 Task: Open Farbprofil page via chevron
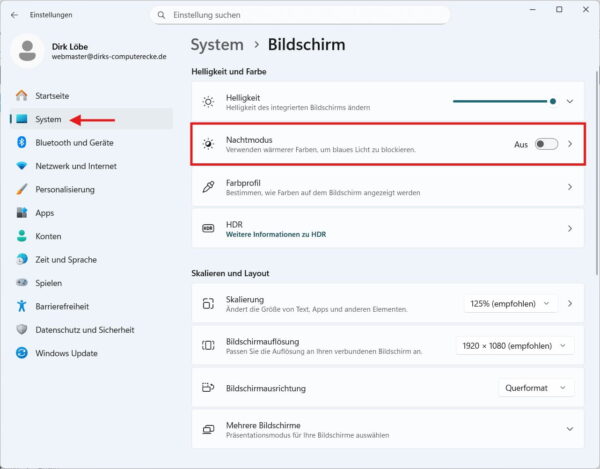click(x=570, y=187)
